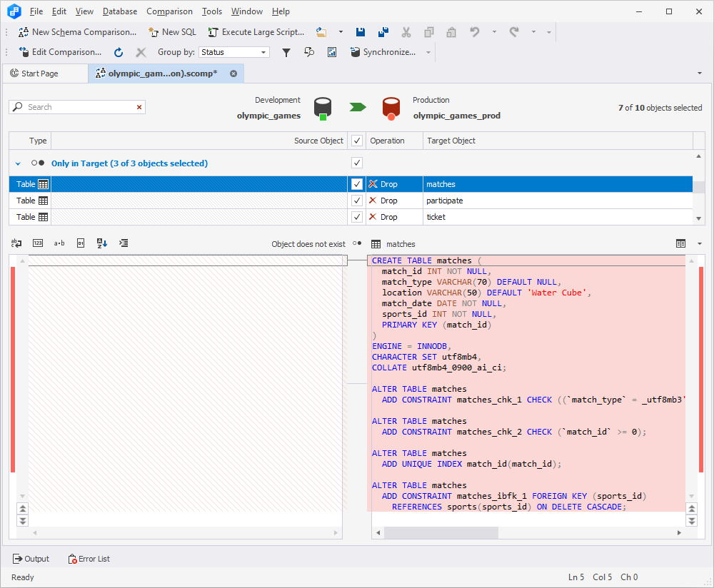714x588 pixels.
Task: Click the 01 binary options icon
Action: click(81, 243)
